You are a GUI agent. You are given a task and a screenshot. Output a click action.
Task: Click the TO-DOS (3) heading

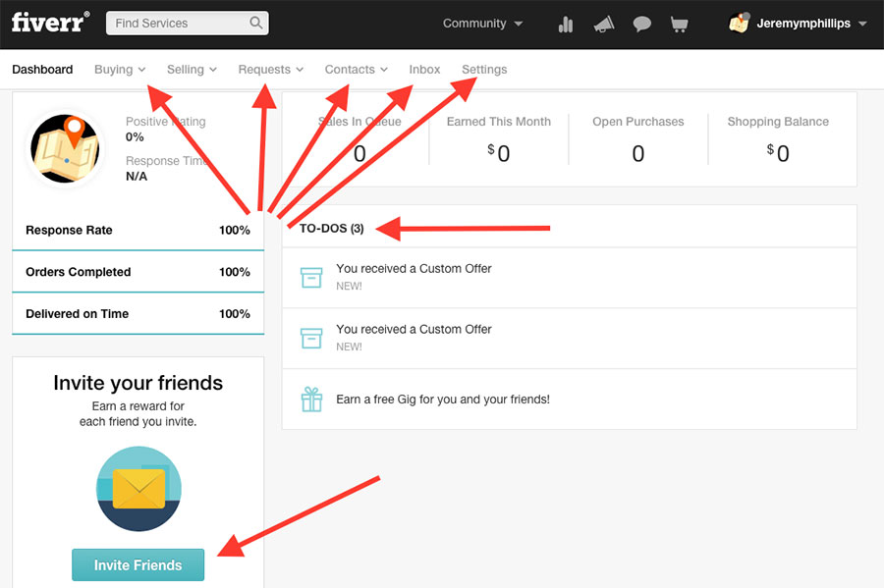pos(332,228)
